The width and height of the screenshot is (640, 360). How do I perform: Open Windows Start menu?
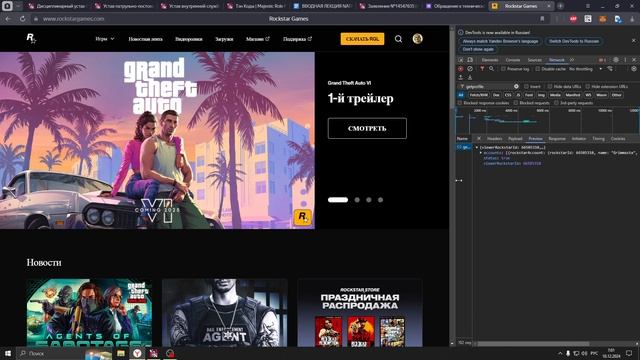(x=8, y=353)
